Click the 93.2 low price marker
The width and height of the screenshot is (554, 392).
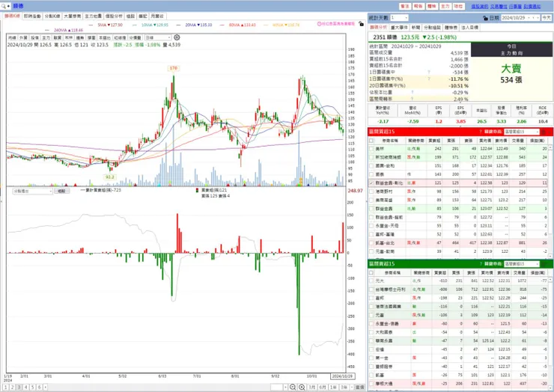110,177
